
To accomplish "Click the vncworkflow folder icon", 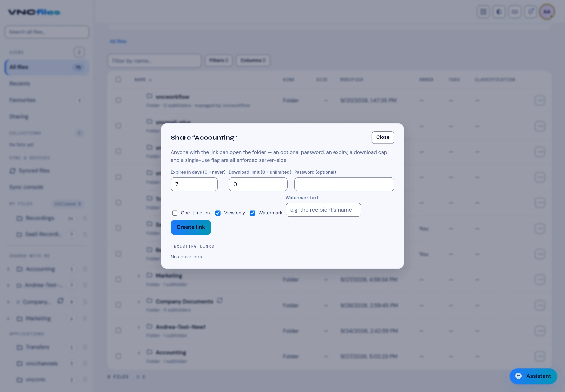I will point(149,96).
